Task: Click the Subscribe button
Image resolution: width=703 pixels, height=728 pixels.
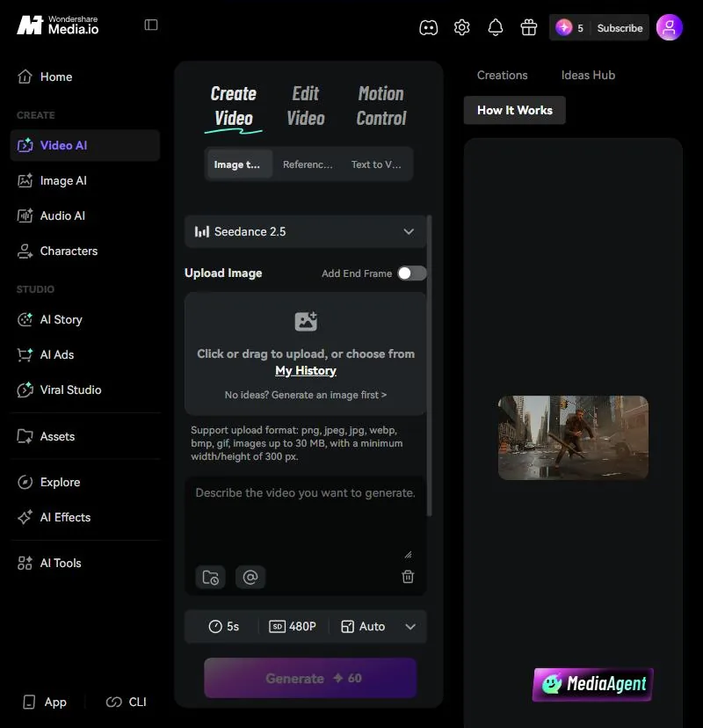Action: coord(620,28)
